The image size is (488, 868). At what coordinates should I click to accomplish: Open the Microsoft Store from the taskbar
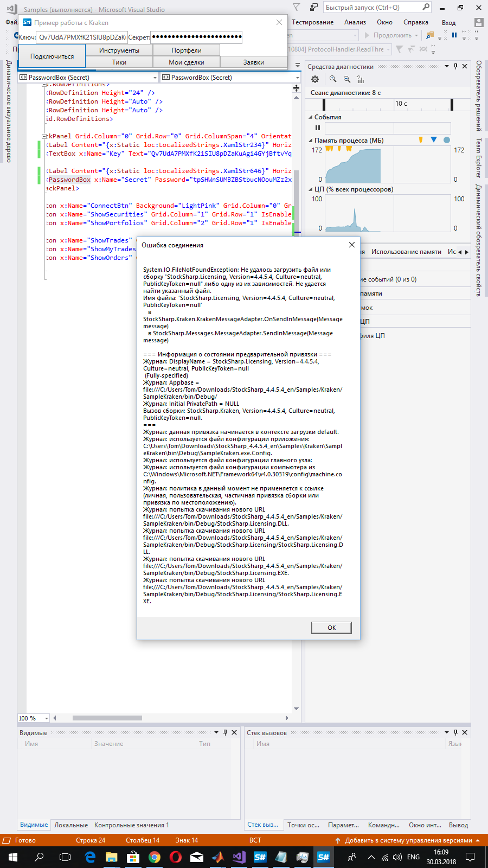[x=133, y=857]
